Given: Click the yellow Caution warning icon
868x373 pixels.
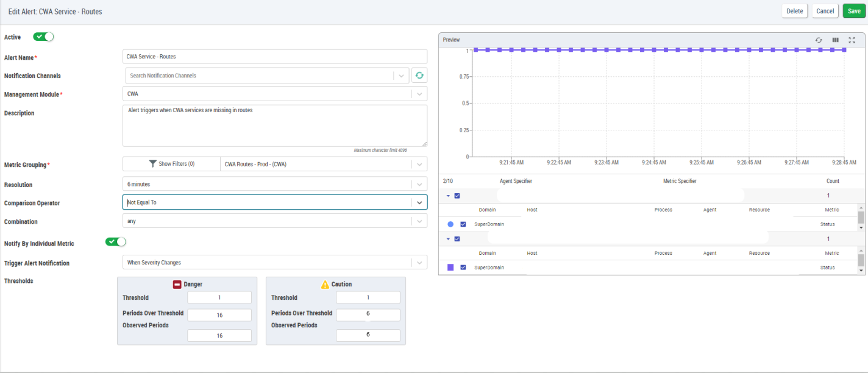Looking at the screenshot, I should click(x=325, y=284).
